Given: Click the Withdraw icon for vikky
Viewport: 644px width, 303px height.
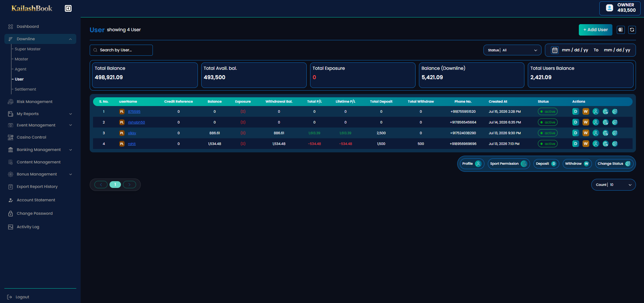Looking at the screenshot, I should point(586,133).
